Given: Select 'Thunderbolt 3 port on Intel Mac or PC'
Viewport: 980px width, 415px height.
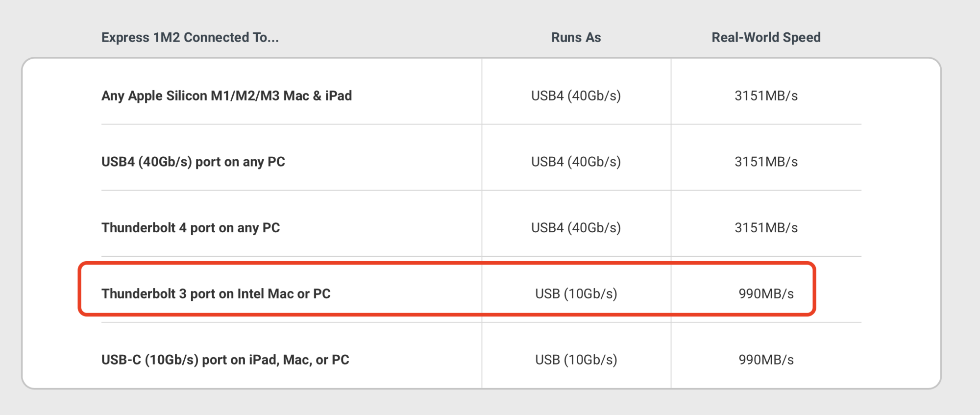Looking at the screenshot, I should pos(216,293).
